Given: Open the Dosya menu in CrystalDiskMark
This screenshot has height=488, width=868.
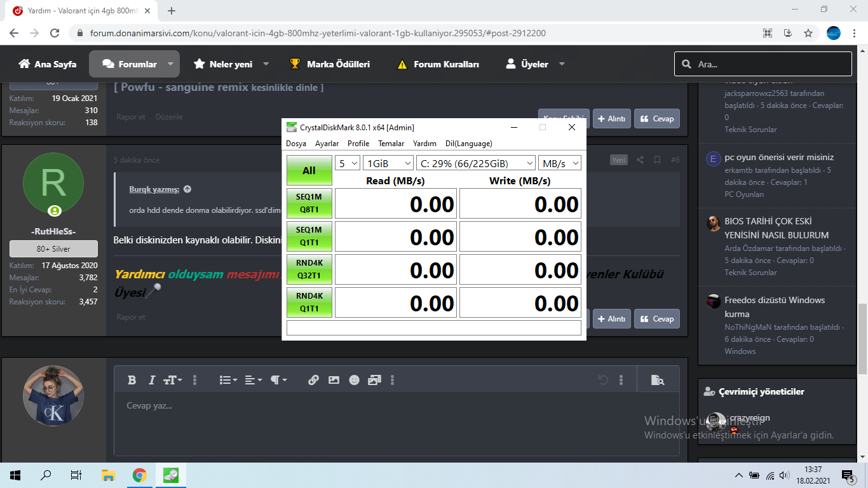Looking at the screenshot, I should pos(296,144).
